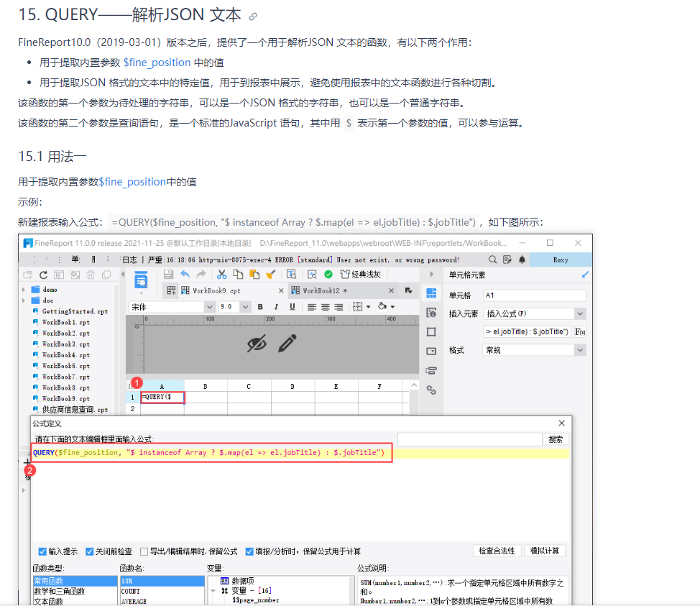Click the undo arrow icon
The image size is (700, 606).
click(185, 274)
